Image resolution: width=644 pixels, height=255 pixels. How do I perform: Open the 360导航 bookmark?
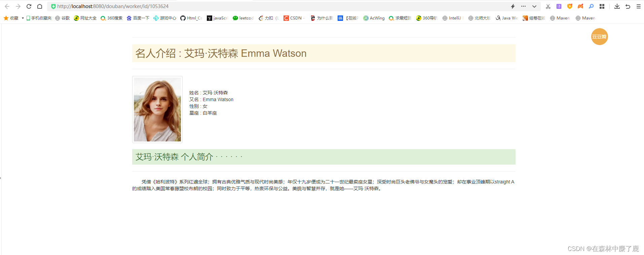click(427, 18)
